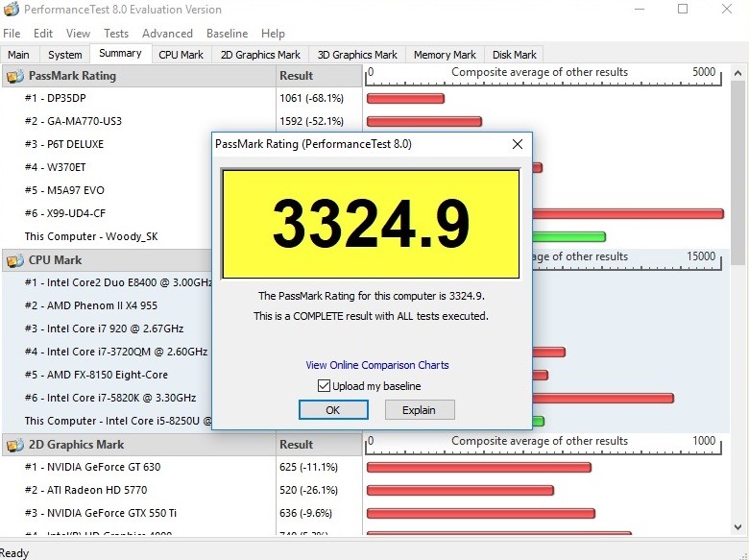Switch to the 3D Graphics Mark tab

pos(357,55)
